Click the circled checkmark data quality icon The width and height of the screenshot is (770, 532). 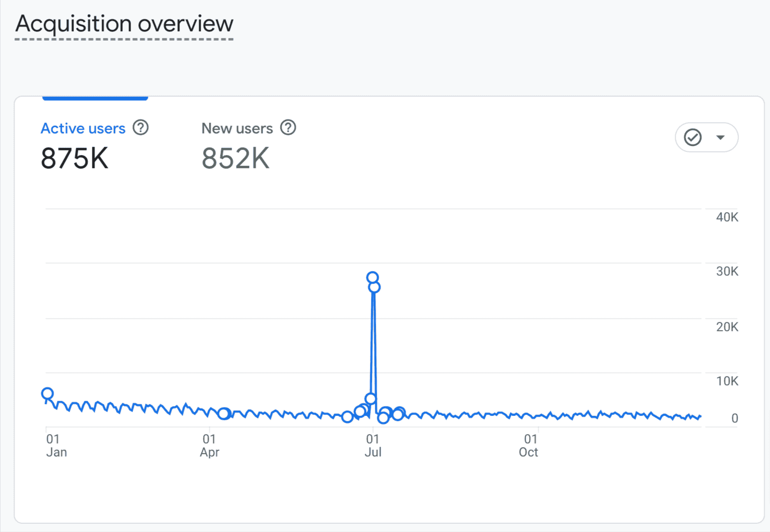point(692,137)
